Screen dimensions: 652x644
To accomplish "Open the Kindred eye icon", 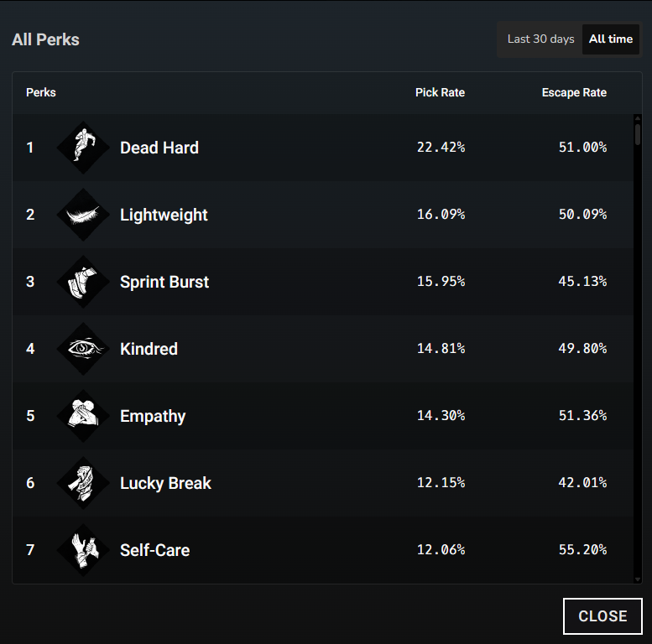I will pos(83,349).
